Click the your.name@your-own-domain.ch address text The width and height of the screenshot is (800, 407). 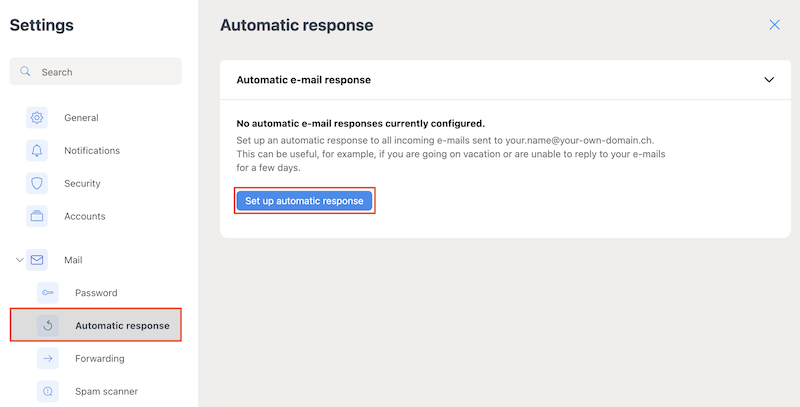pos(580,140)
